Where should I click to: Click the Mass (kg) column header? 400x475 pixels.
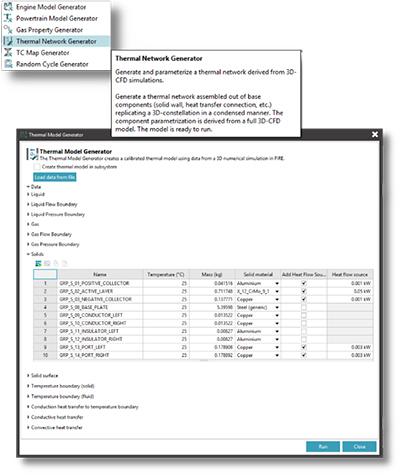click(x=212, y=274)
